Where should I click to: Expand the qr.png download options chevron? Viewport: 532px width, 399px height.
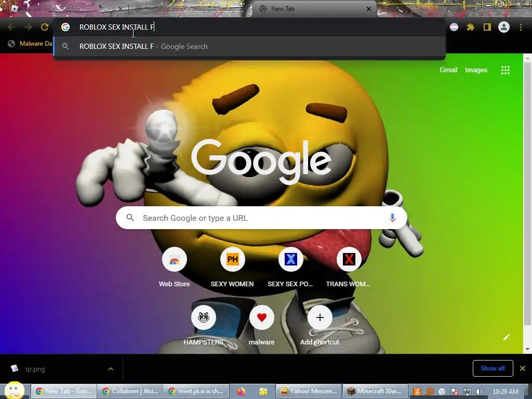tap(111, 369)
